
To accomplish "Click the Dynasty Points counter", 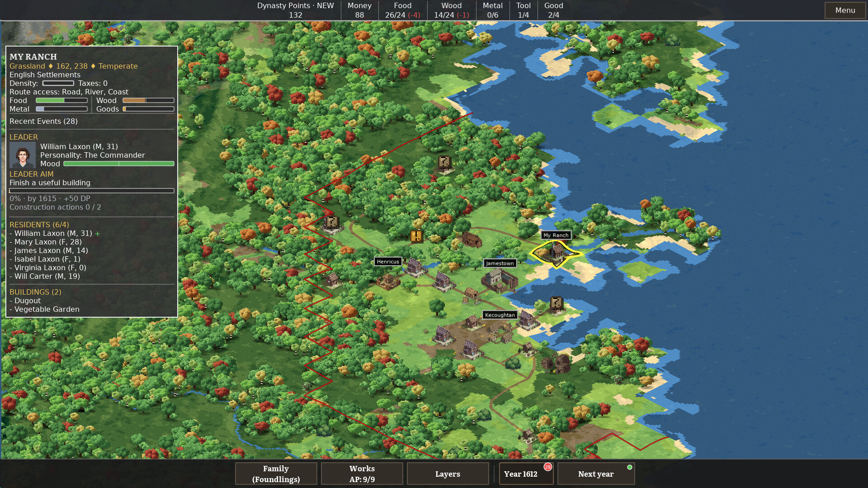I will coord(296,10).
